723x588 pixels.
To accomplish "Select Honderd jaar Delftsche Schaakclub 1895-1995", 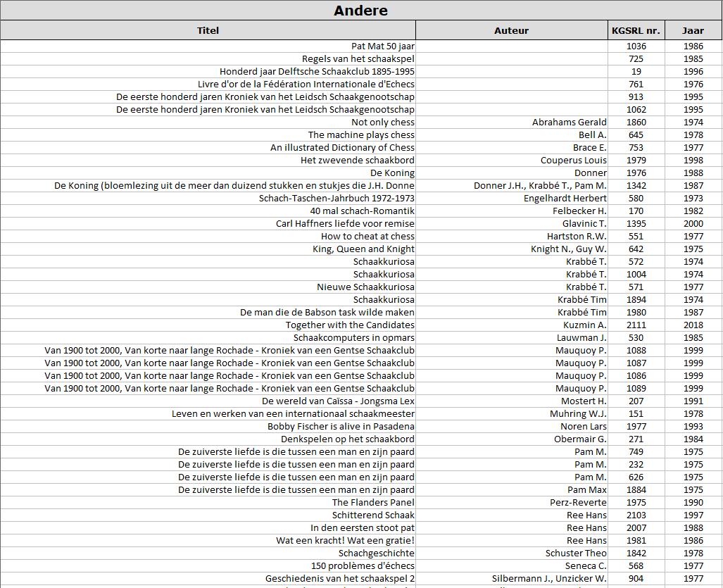I will pos(317,72).
